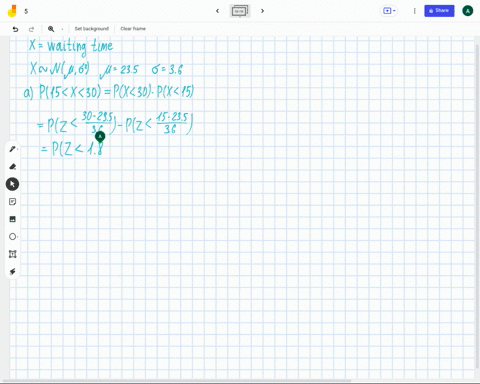Open the three-dot more options menu
The height and width of the screenshot is (384, 480).
(x=415, y=11)
